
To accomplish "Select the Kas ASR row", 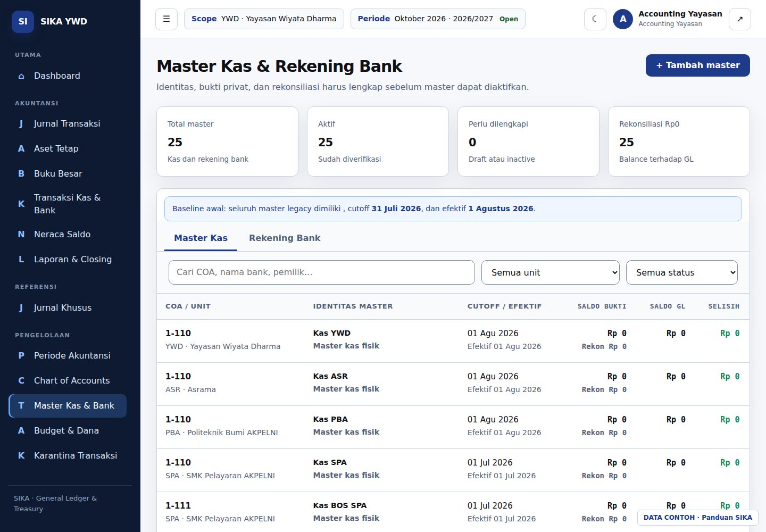I will tap(453, 384).
